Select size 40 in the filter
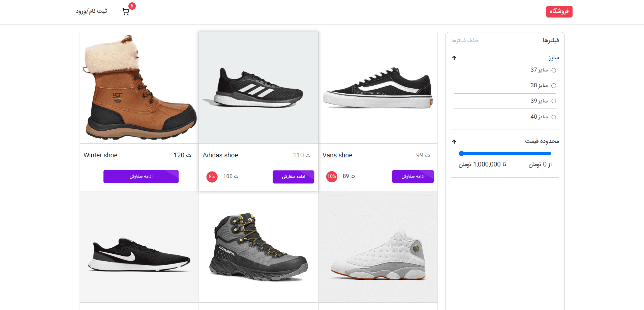This screenshot has width=644, height=310. click(x=554, y=117)
